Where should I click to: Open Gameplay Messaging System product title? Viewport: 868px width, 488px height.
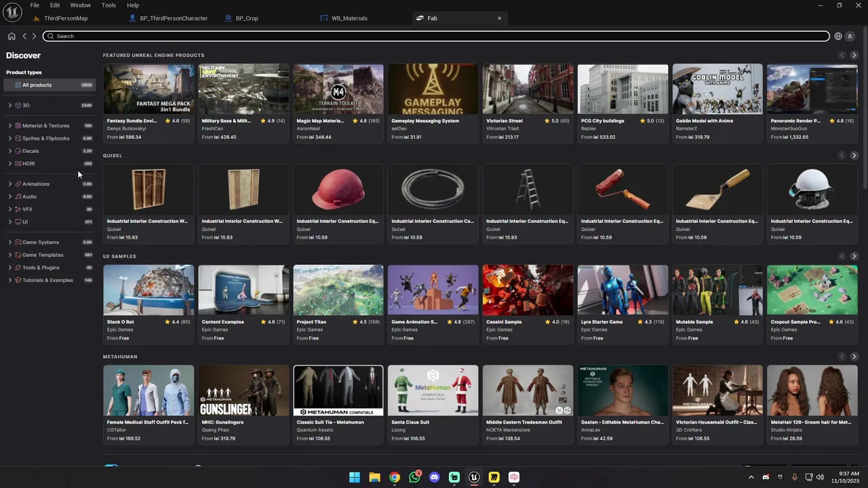point(425,121)
